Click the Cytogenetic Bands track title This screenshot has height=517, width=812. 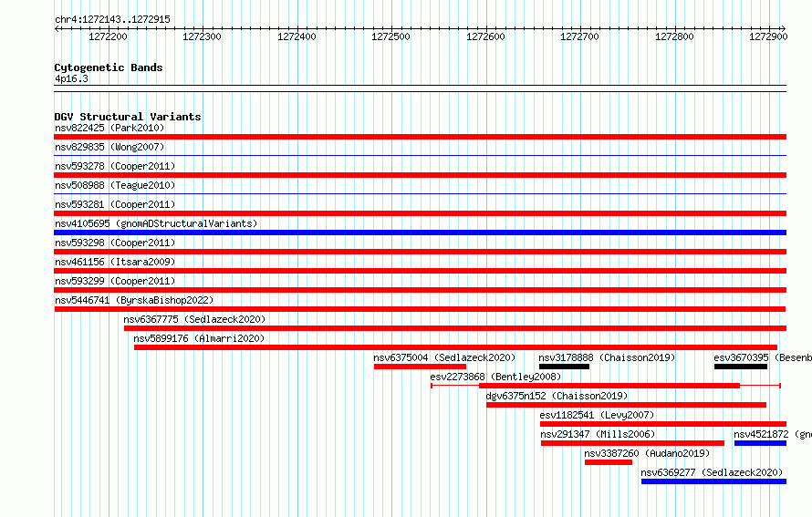109,67
